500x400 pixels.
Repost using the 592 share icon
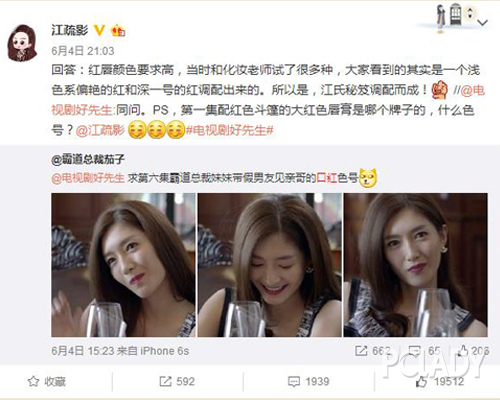click(x=177, y=381)
